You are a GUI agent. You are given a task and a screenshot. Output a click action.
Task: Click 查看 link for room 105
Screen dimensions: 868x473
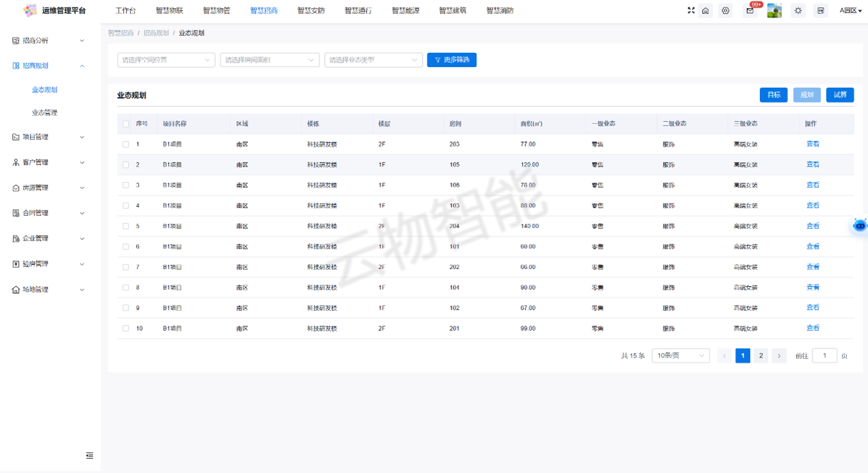[x=813, y=165]
